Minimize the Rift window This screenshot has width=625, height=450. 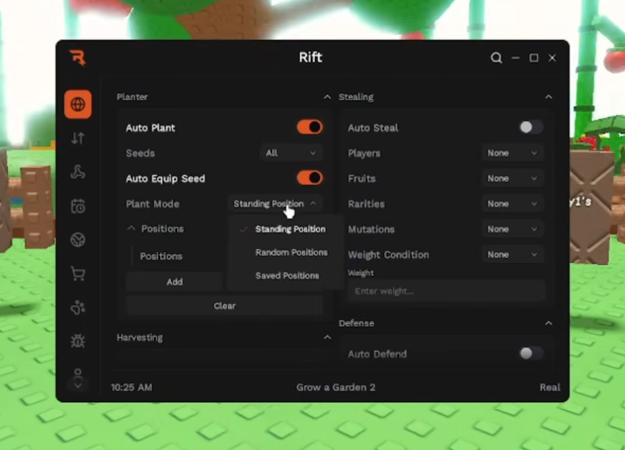click(x=515, y=58)
